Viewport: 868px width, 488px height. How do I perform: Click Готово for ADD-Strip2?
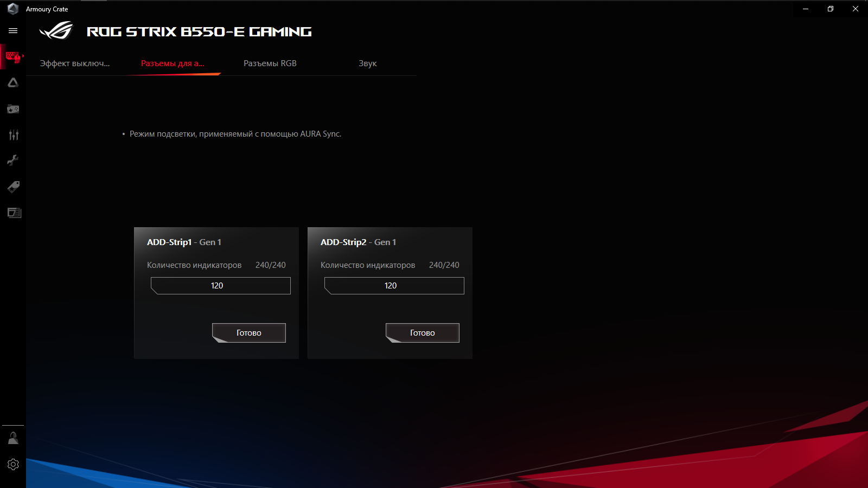423,333
